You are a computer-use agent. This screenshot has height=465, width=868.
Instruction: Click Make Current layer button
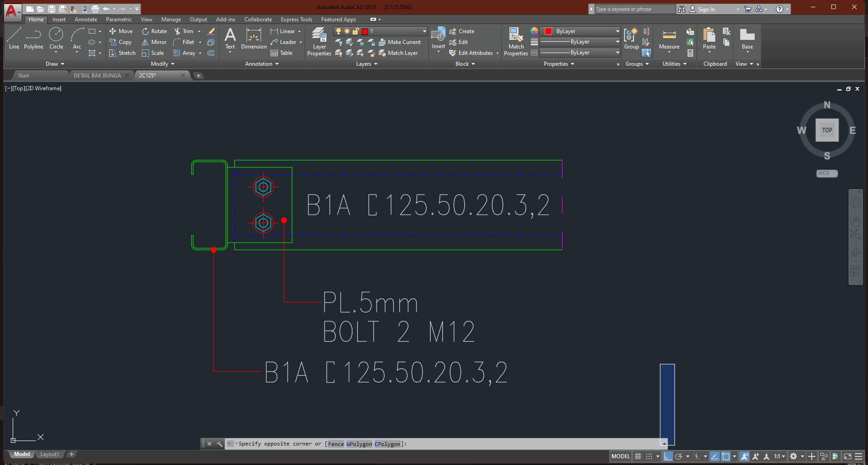(400, 42)
